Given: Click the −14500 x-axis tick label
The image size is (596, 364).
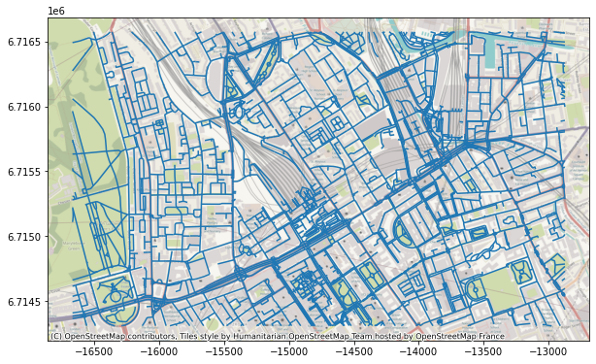Looking at the screenshot, I should 354,351.
